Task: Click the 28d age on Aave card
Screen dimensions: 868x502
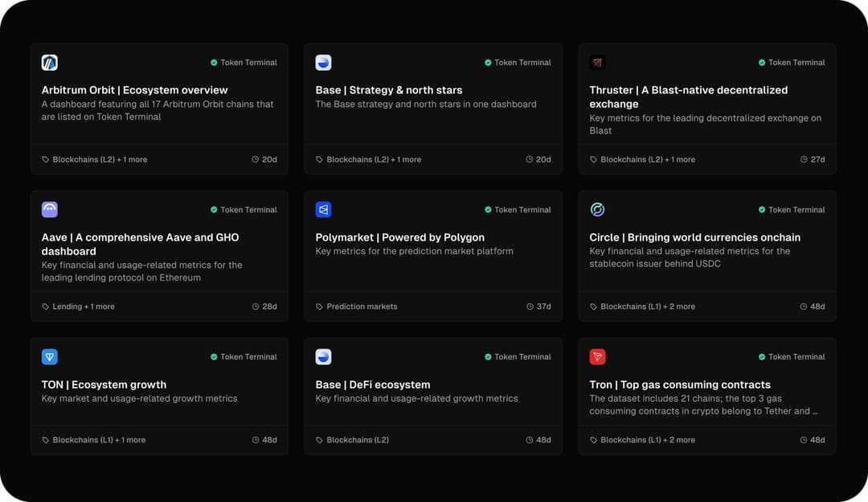Action: [x=269, y=307]
